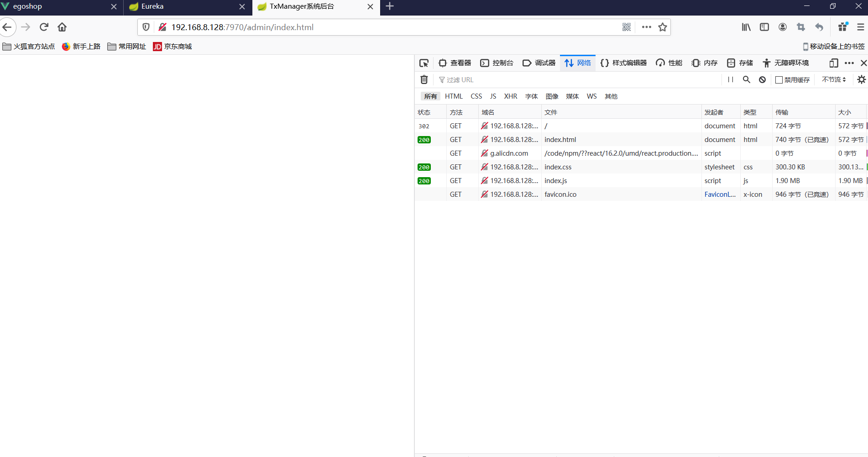Open the tracking protection shield icon

coord(146,27)
